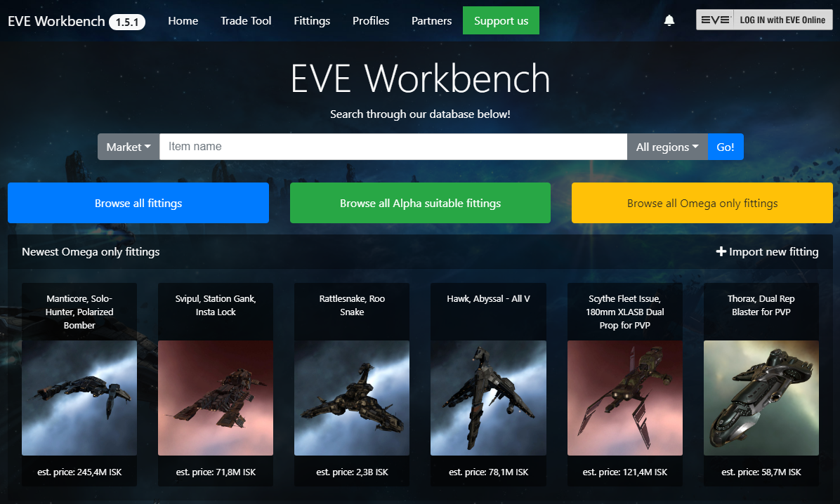Go to the Fittings nav item
The height and width of the screenshot is (504, 840).
coord(312,21)
